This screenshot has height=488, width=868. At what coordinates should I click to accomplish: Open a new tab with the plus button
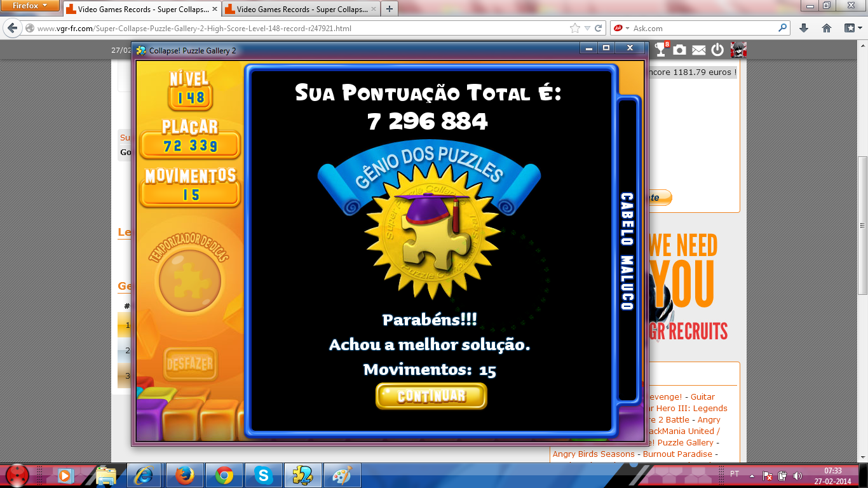[389, 9]
